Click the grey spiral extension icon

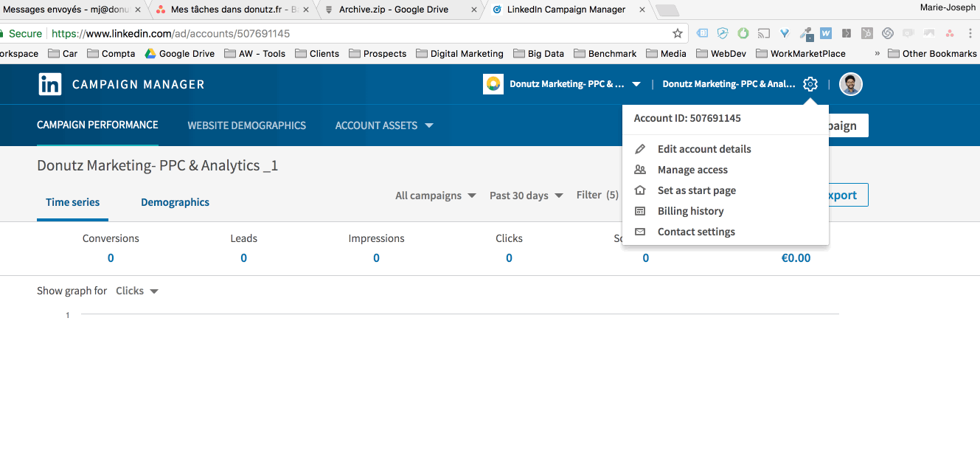coord(888,33)
